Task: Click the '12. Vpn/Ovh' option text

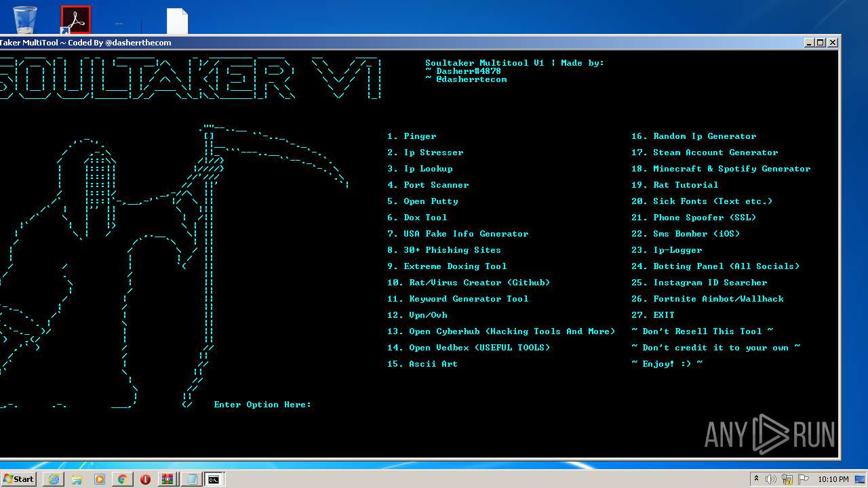Action: (x=417, y=315)
